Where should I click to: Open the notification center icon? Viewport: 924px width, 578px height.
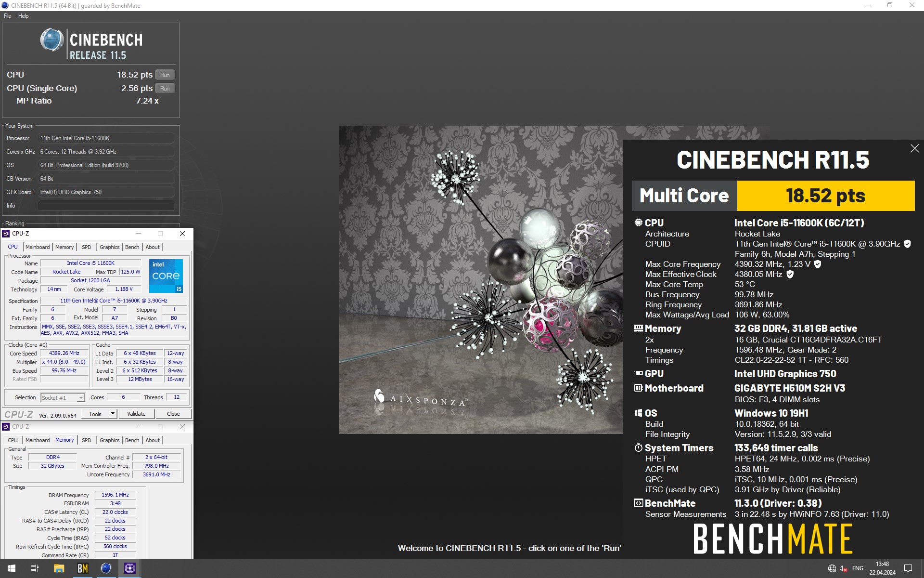[x=908, y=568]
